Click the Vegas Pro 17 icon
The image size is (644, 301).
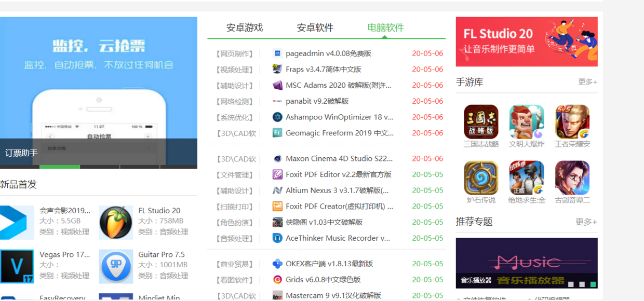[17, 266]
